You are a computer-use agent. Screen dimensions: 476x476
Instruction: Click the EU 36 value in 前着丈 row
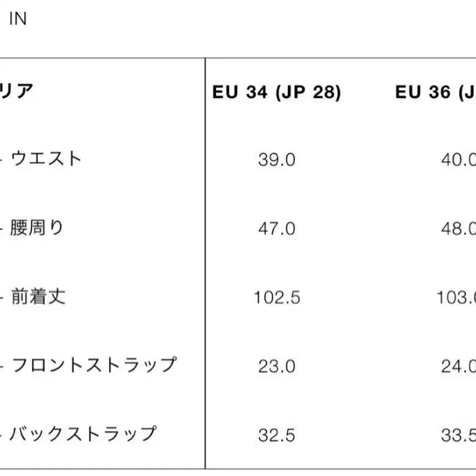coord(456,297)
